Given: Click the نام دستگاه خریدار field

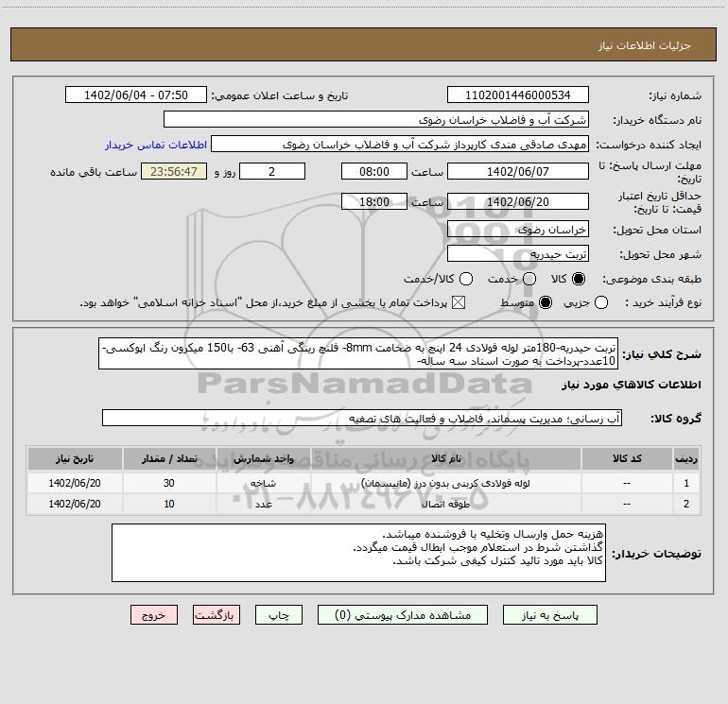Looking at the screenshot, I should (376, 119).
